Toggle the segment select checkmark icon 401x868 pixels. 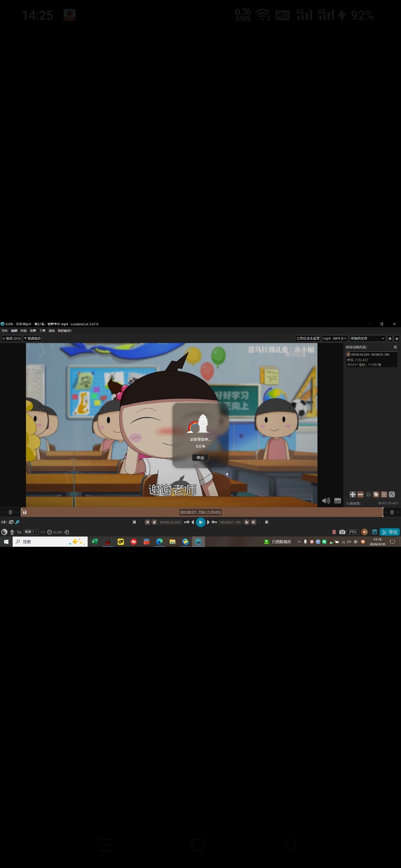coord(392,494)
